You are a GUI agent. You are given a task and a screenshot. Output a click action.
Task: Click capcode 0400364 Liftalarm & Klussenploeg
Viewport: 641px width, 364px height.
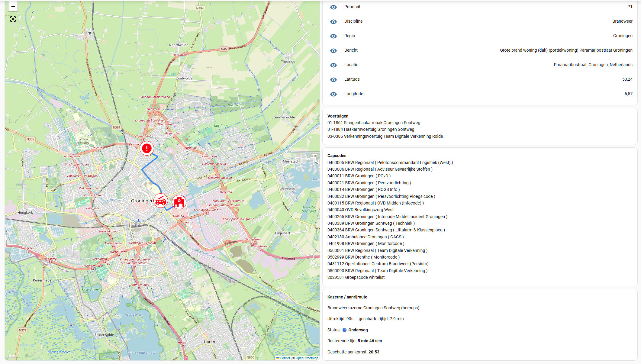tap(386, 230)
